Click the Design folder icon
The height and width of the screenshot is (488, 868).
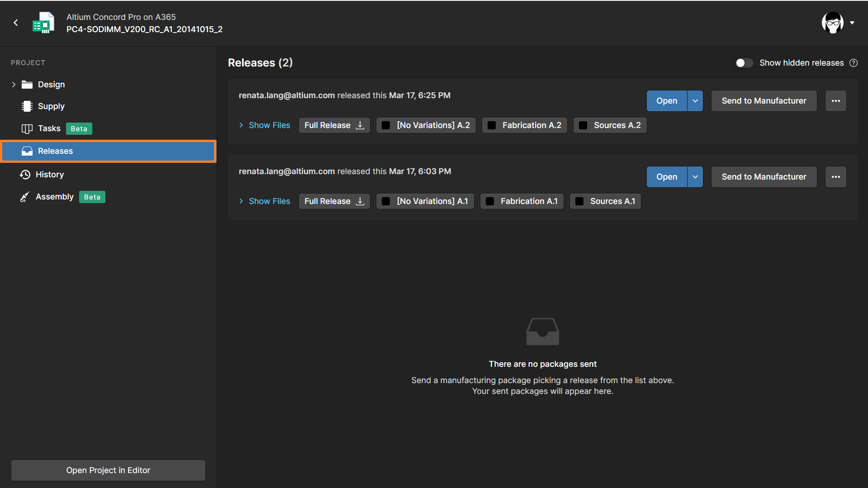click(x=27, y=85)
